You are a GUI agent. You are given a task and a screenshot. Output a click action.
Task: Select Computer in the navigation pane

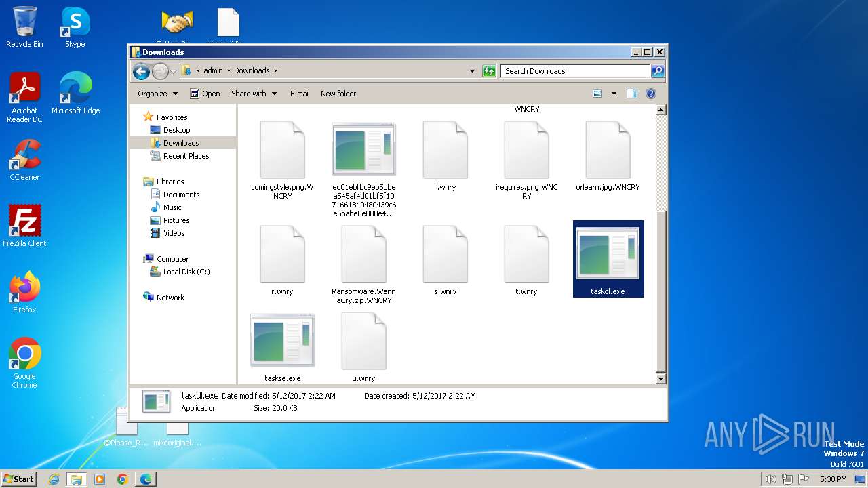[172, 259]
